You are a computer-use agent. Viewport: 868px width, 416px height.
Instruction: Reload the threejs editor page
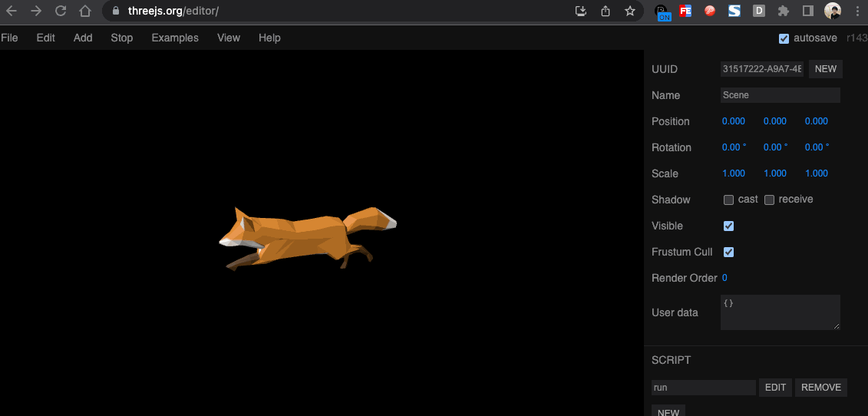click(61, 11)
